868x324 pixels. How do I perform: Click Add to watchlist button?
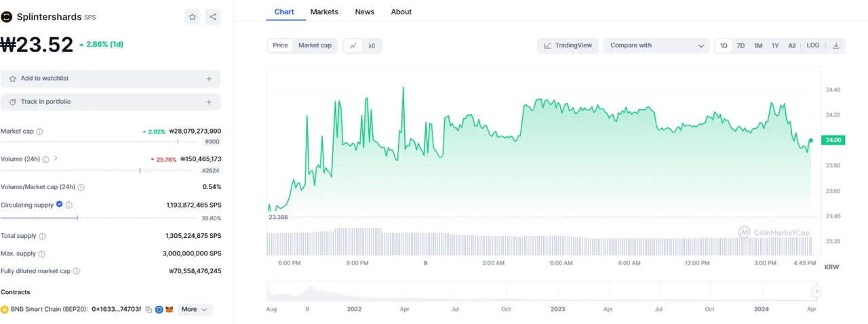pos(111,79)
